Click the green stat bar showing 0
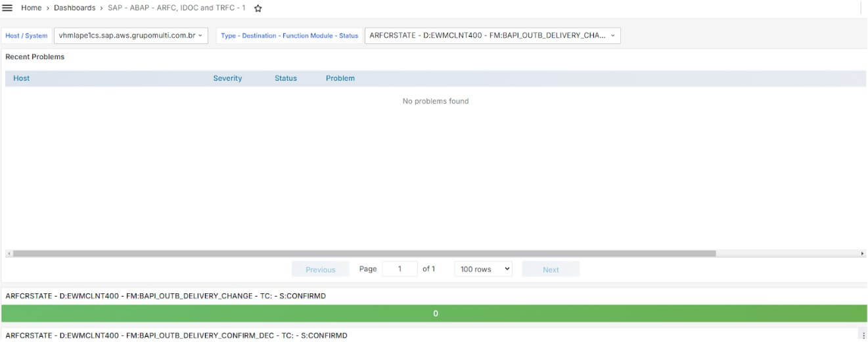Screen dimensions: 868x342 click(434, 314)
